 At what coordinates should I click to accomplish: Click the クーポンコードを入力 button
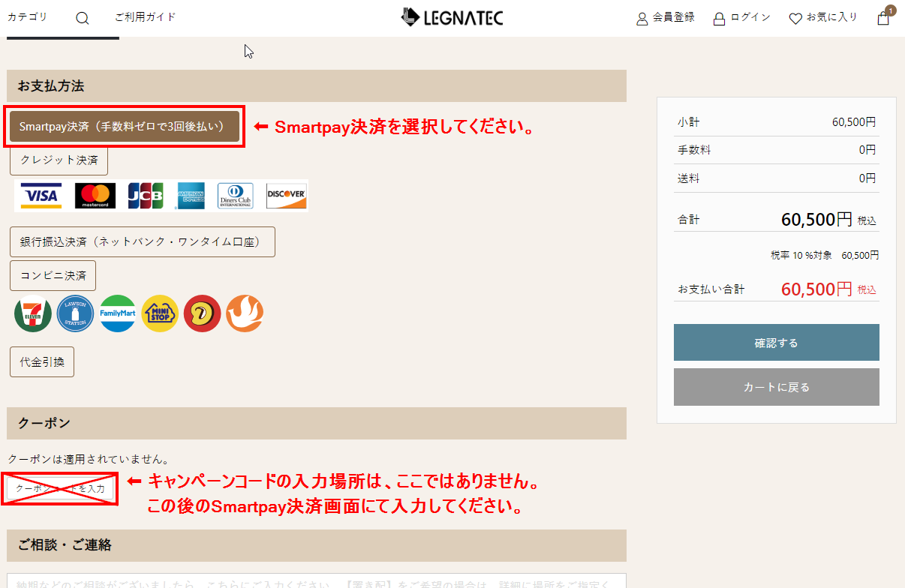(60, 489)
